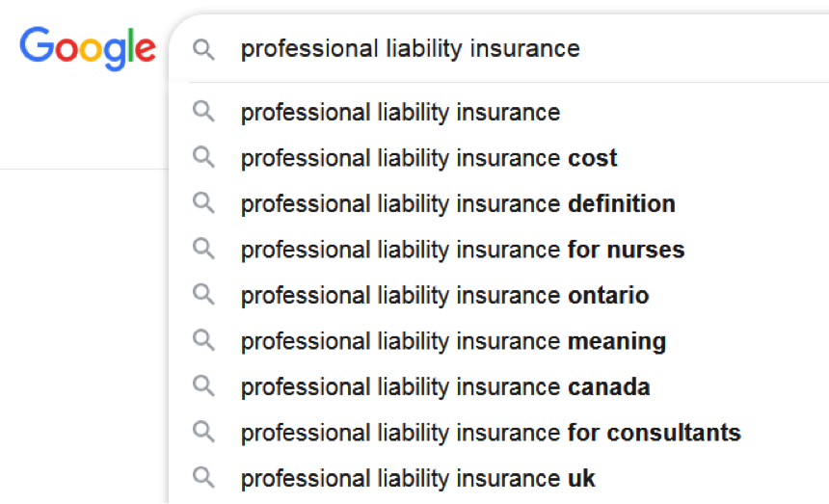
Task: Pick the 'for consultants' autocomplete suggestion
Action: (491, 433)
